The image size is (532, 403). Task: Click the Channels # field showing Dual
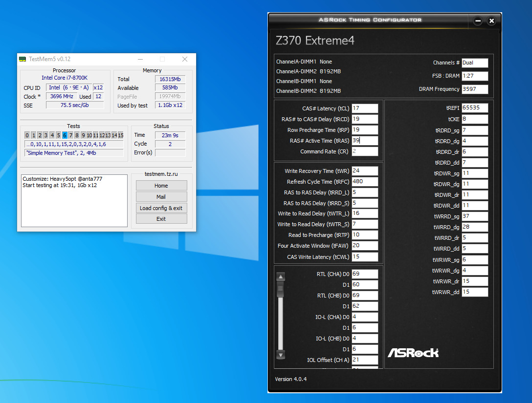[x=475, y=63]
